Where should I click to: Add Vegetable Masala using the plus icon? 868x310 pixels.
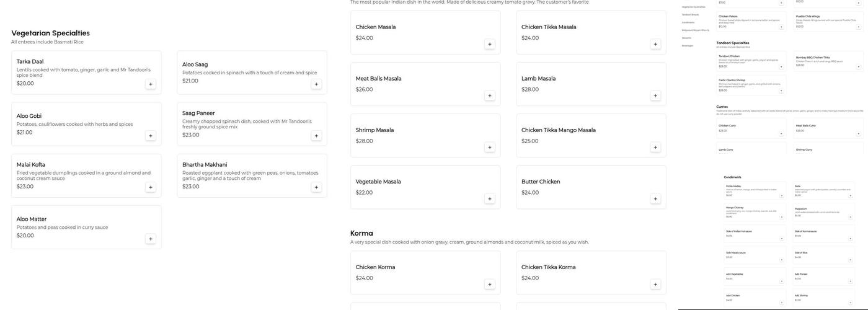click(490, 199)
